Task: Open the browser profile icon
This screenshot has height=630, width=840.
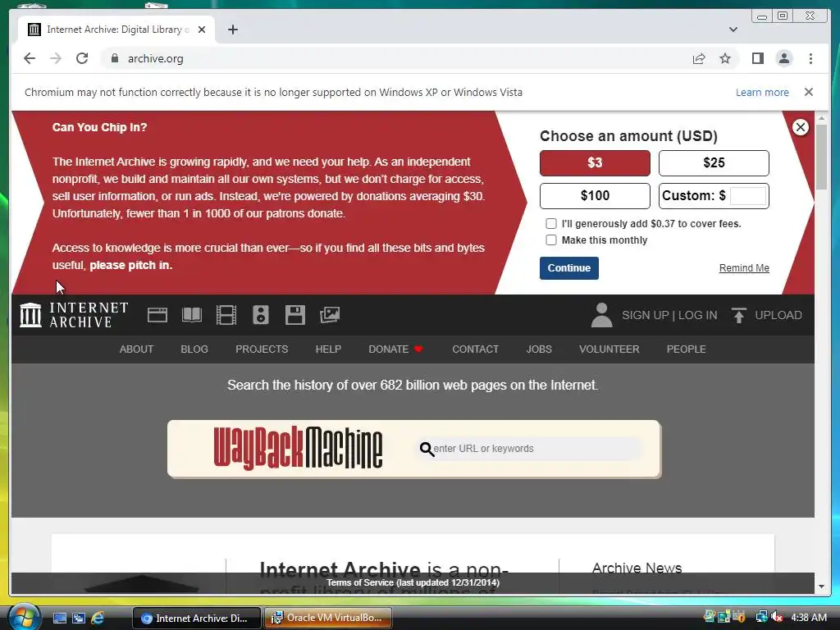Action: coord(783,58)
